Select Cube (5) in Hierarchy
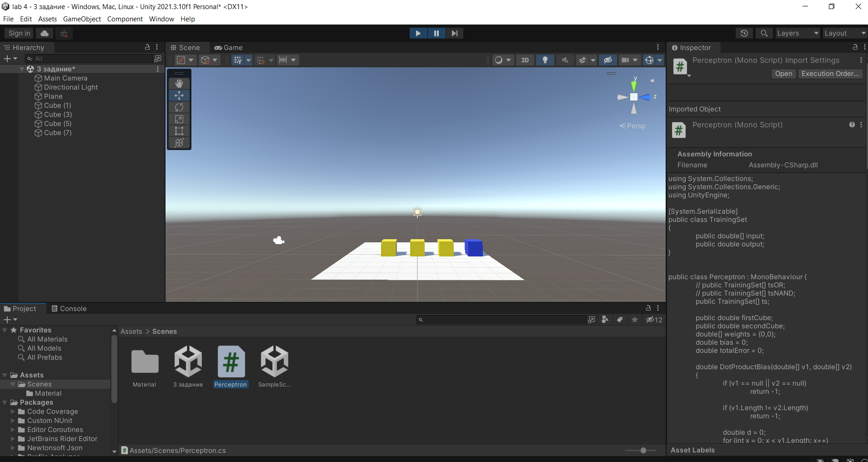 coord(58,124)
